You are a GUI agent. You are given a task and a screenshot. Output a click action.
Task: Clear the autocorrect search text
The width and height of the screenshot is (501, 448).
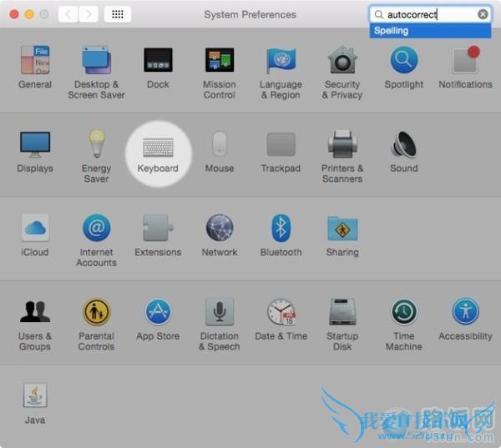pyautogui.click(x=483, y=14)
